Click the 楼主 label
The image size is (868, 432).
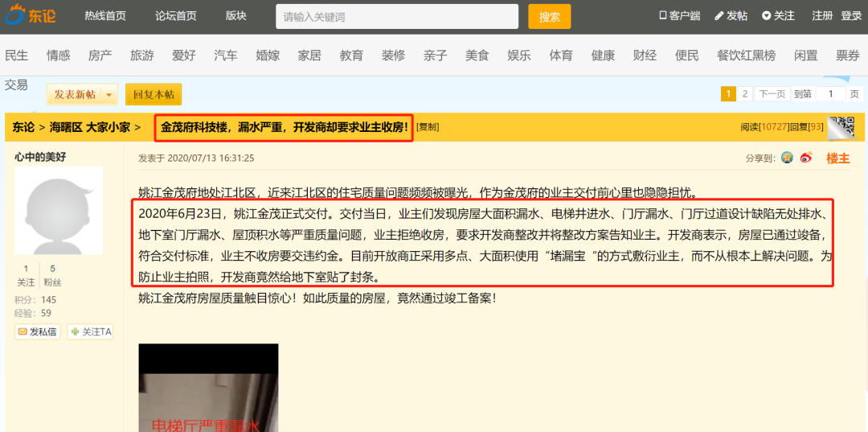[x=838, y=158]
